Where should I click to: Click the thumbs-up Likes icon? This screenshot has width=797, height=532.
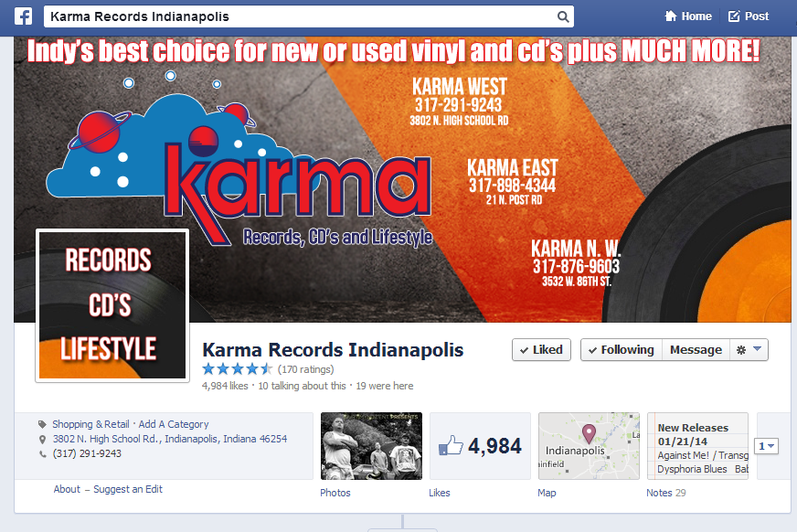pyautogui.click(x=451, y=446)
